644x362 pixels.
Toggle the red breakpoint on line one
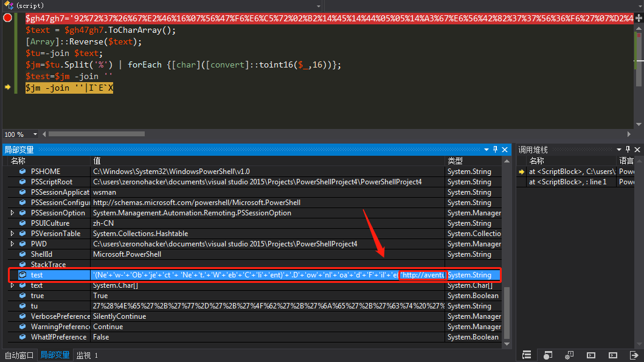[x=7, y=18]
